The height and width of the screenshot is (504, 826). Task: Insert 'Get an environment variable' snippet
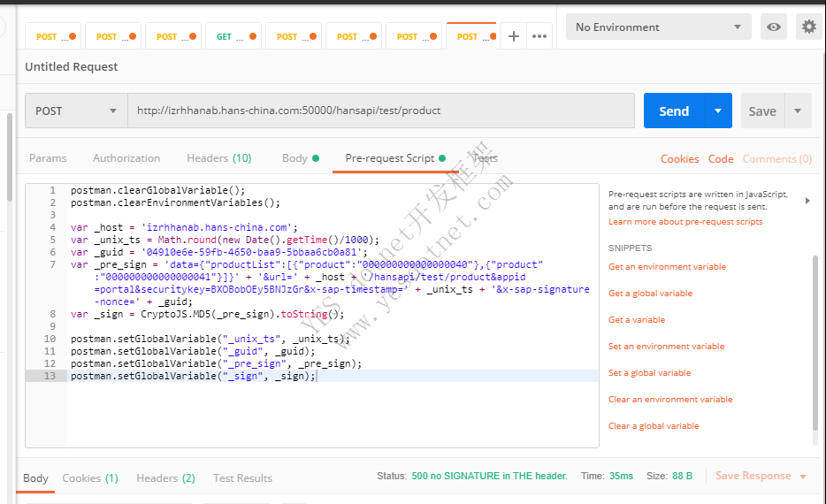click(667, 267)
